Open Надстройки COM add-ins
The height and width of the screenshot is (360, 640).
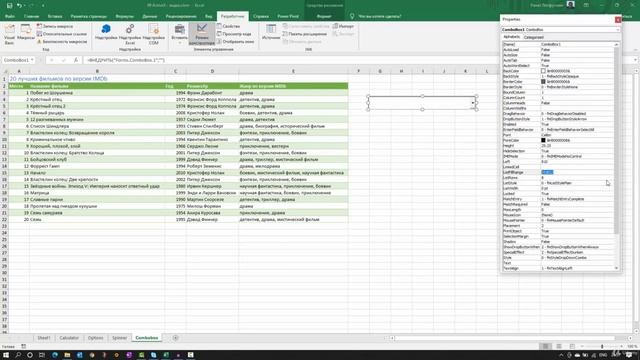pos(153,34)
